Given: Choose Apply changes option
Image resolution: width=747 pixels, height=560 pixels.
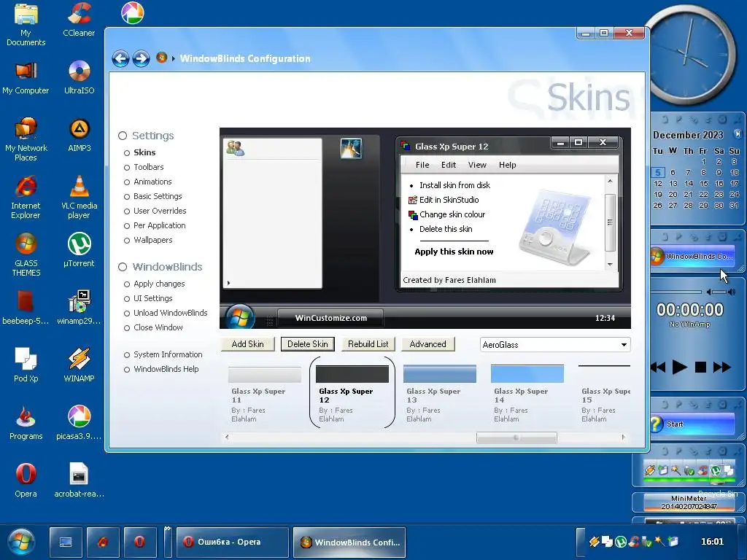Looking at the screenshot, I should tap(155, 284).
